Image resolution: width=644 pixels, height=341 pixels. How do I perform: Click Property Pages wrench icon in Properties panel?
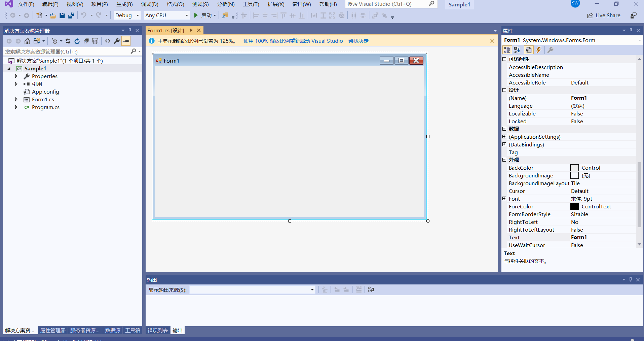point(550,50)
